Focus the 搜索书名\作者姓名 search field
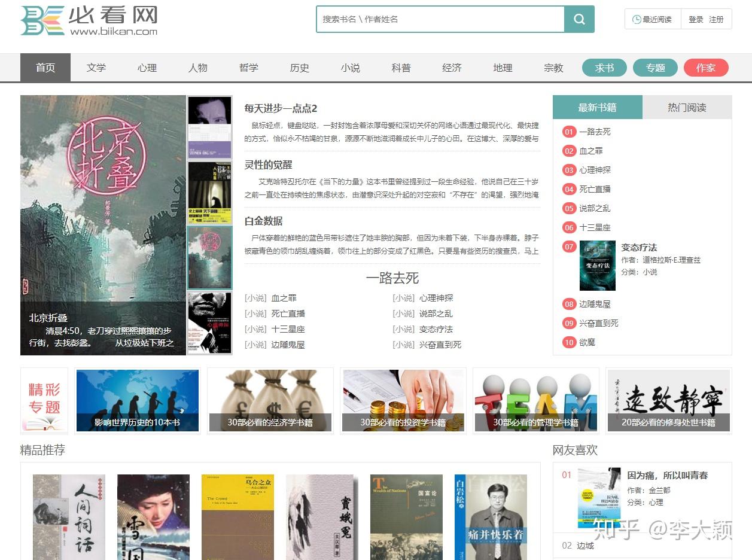The height and width of the screenshot is (560, 752). click(x=440, y=19)
